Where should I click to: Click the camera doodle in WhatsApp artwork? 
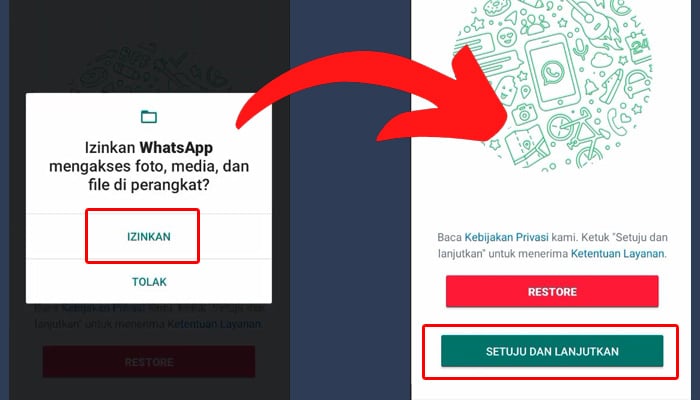(x=524, y=114)
